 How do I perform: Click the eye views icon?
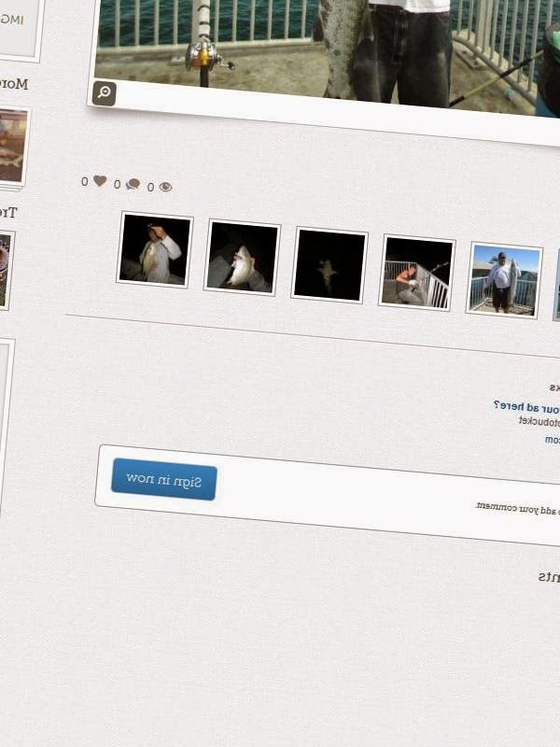point(166,188)
